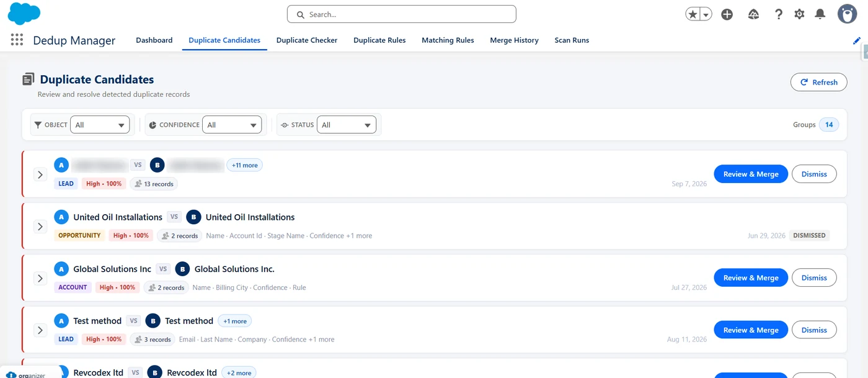Dismiss the Global Solutions Inc group
Image resolution: width=868 pixels, height=378 pixels.
pyautogui.click(x=814, y=278)
